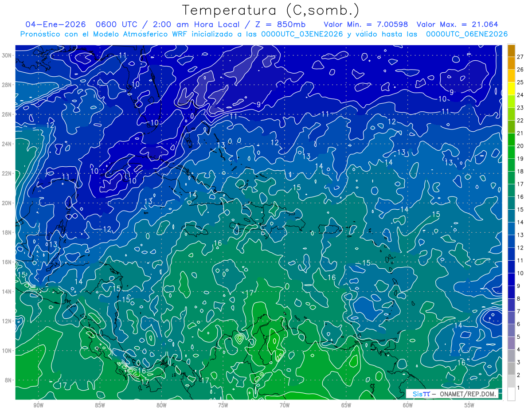Click the 90W longitude axis label
532x411 pixels.
[38, 406]
